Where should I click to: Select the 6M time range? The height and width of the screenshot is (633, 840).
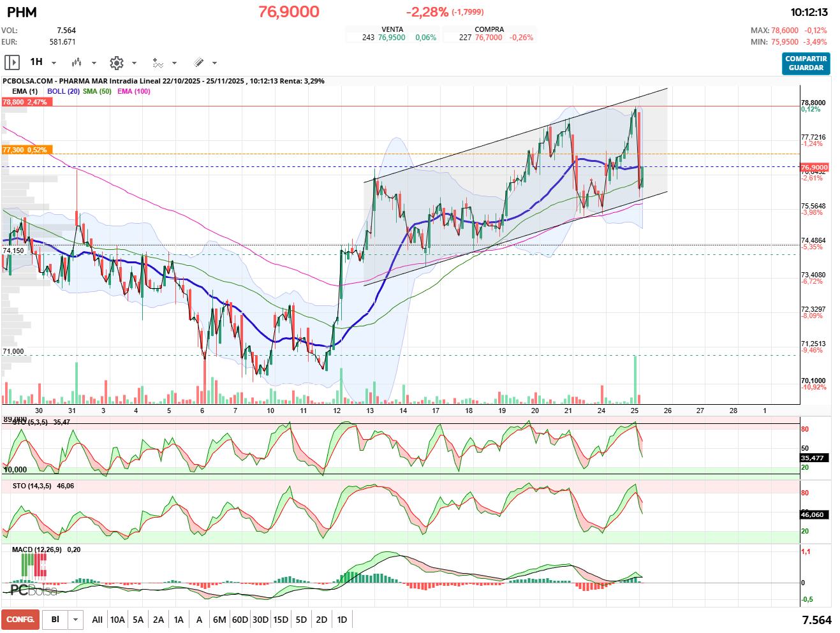pyautogui.click(x=219, y=620)
